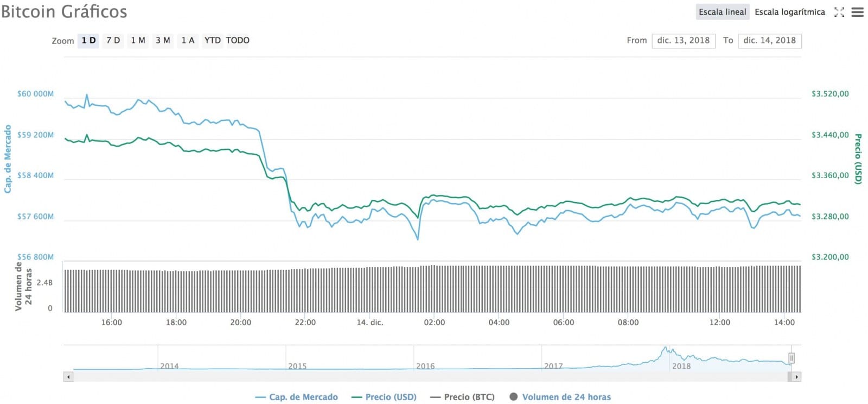Image resolution: width=868 pixels, height=404 pixels.
Task: Toggle Precio (USD) series in legend
Action: [384, 397]
